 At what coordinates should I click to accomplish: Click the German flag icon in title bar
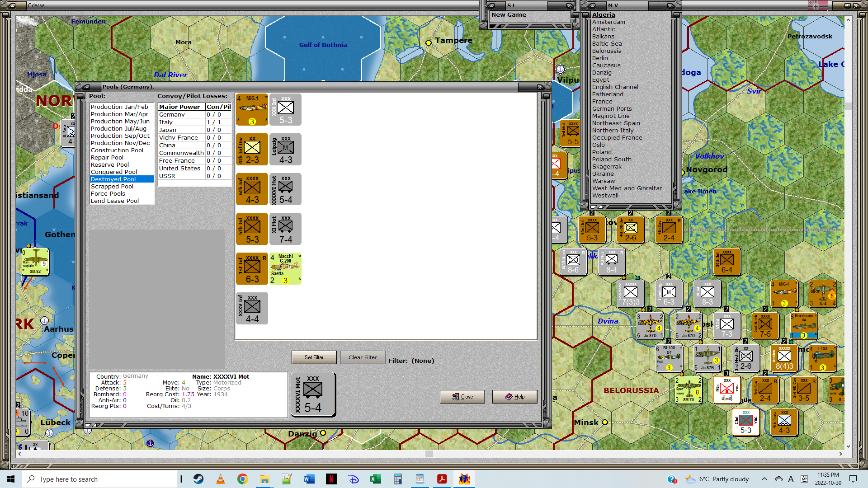tap(817, 5)
